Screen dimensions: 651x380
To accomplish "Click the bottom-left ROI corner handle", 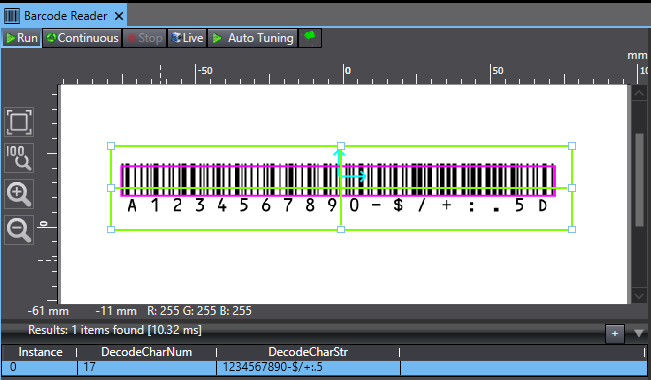I will 111,229.
